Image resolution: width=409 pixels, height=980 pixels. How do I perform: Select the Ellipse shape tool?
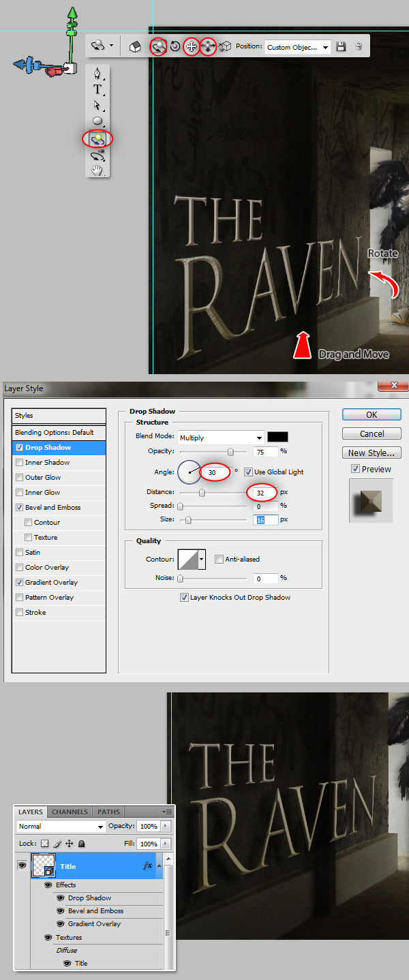(97, 121)
